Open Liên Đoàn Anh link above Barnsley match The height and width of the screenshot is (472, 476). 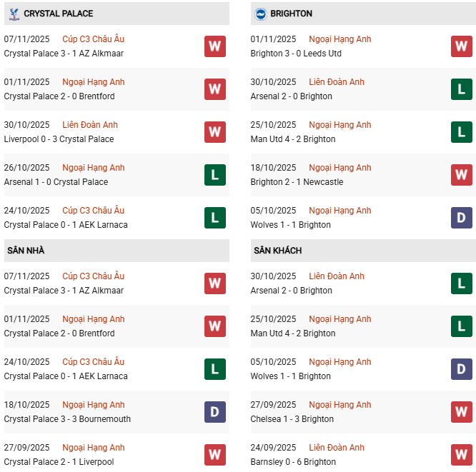point(336,448)
